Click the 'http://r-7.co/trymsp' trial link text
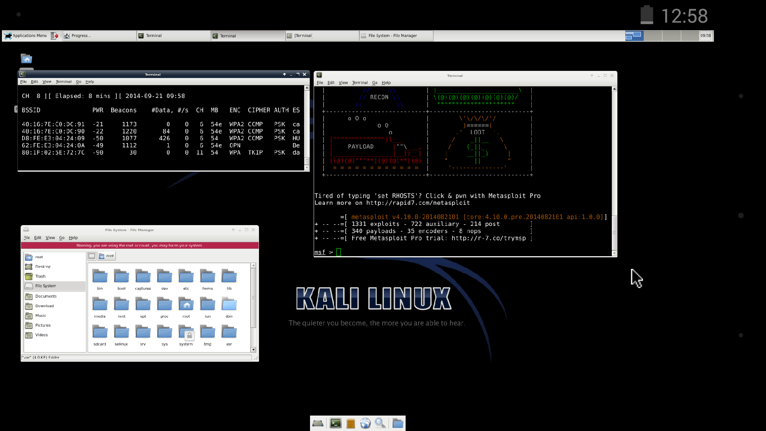 (x=489, y=238)
